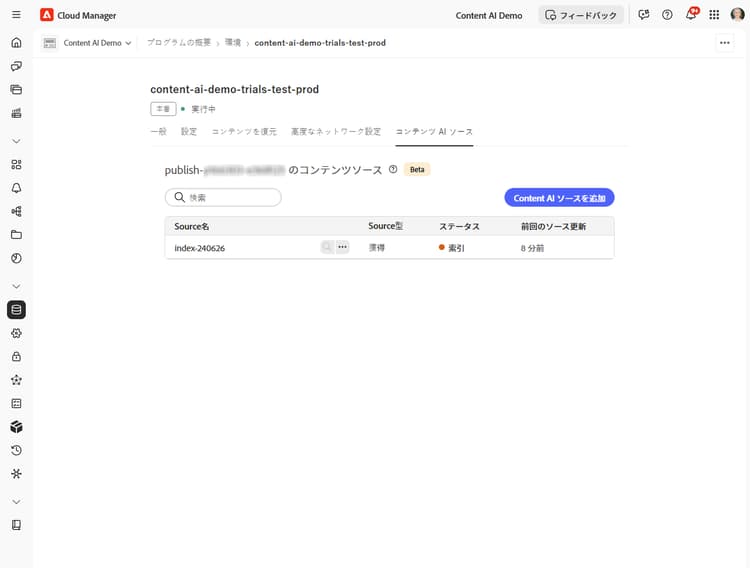Open the padlock sidebar icon

click(x=16, y=356)
